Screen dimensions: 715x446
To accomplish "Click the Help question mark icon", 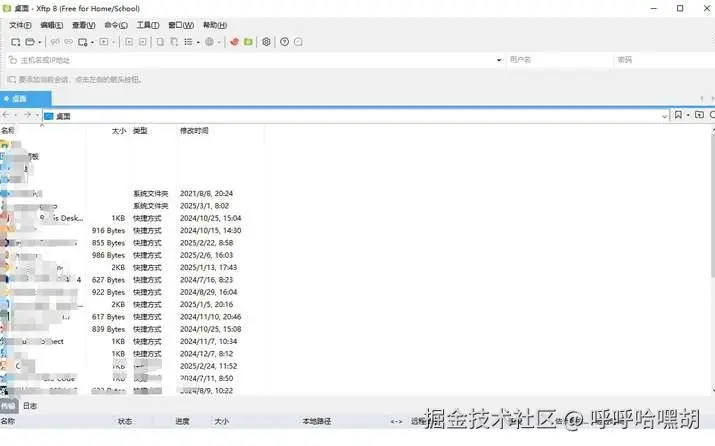I will pyautogui.click(x=285, y=42).
